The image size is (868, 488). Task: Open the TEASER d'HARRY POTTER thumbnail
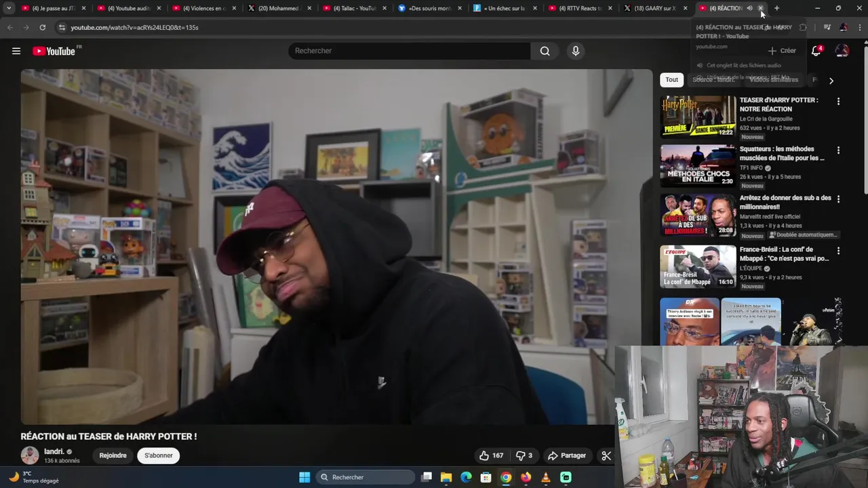point(698,117)
